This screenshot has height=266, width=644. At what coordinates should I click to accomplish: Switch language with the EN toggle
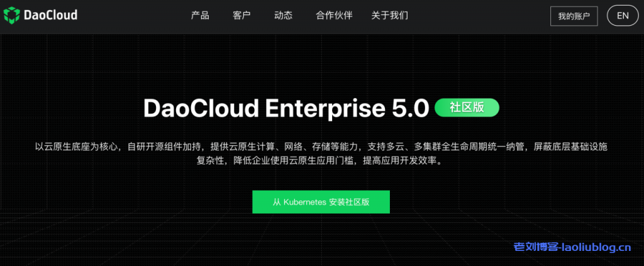click(x=623, y=16)
